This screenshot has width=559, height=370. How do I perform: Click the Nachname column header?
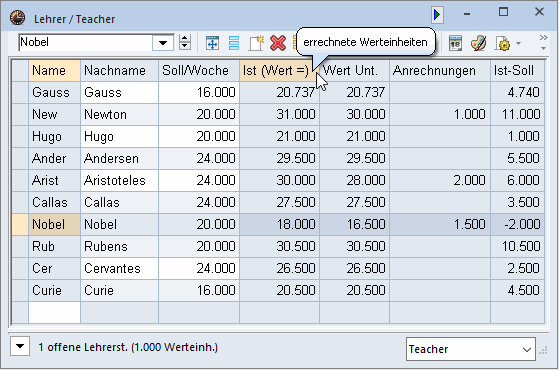[x=119, y=71]
